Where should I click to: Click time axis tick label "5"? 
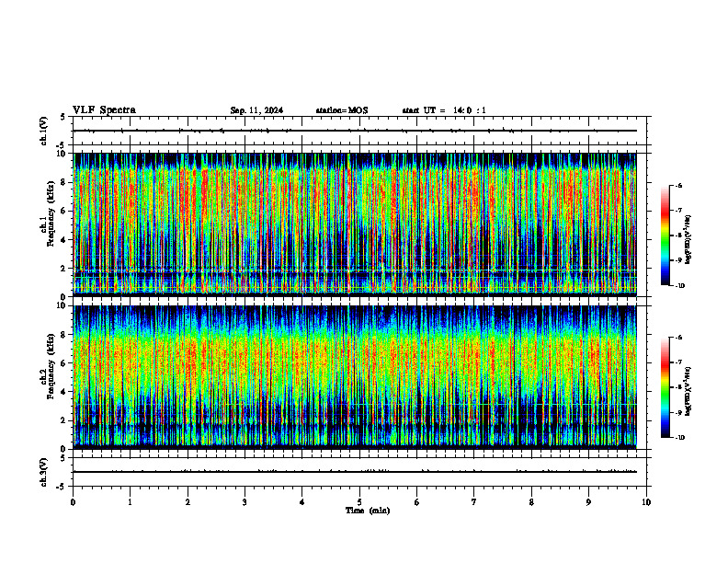(x=359, y=502)
